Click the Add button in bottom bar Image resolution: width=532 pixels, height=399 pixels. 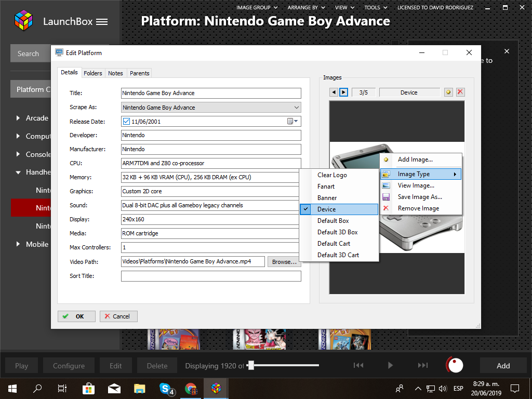tap(503, 366)
